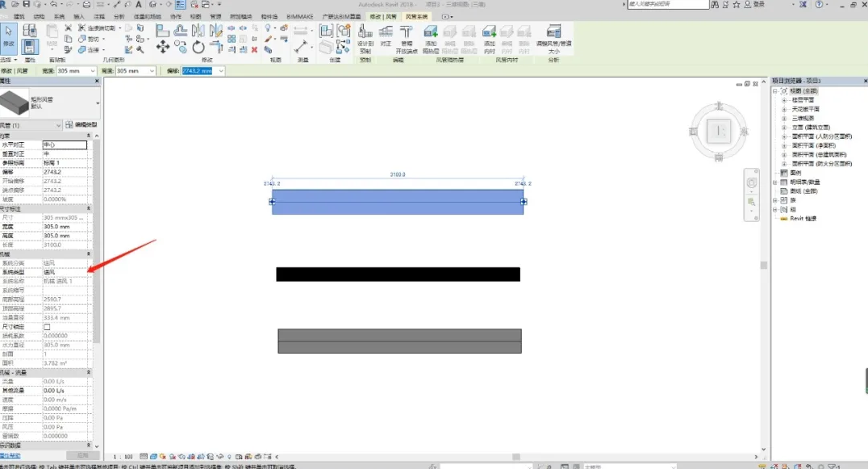Click the Match Type Properties icon
This screenshot has width=868, height=469.
pyautogui.click(x=68, y=50)
